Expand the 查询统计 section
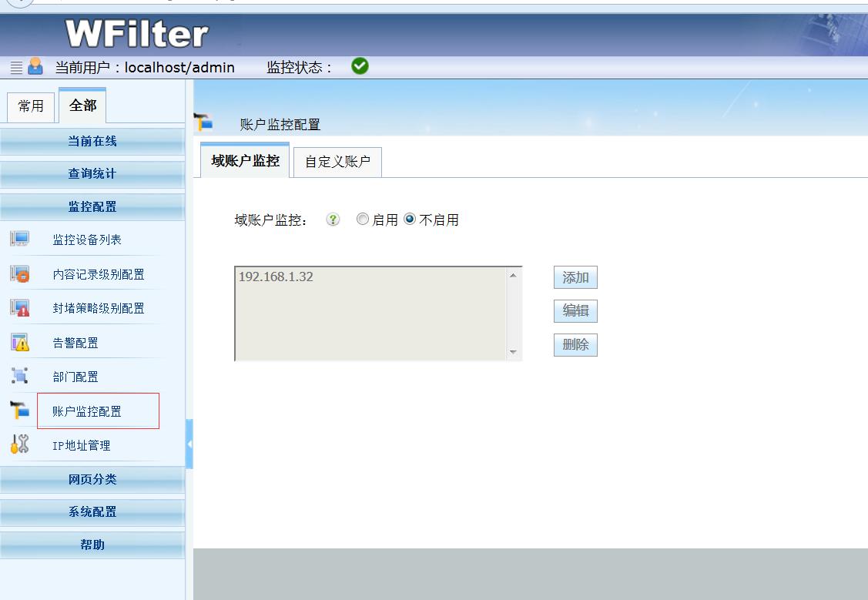 pyautogui.click(x=92, y=174)
